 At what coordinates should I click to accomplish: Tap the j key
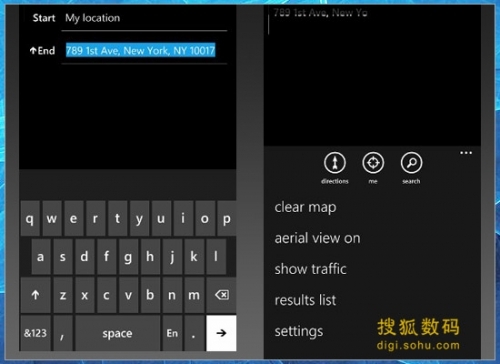click(x=172, y=257)
